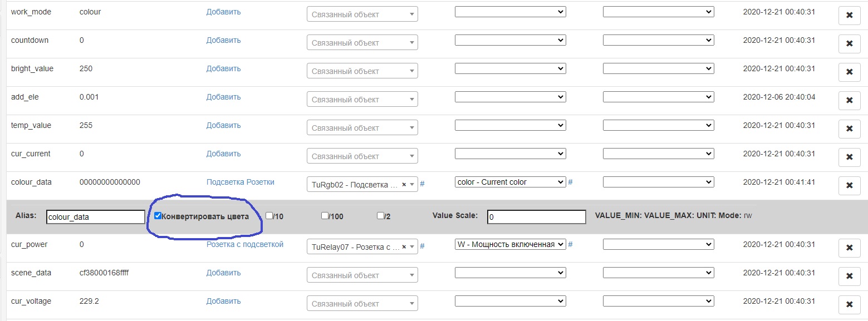Screen dimensions: 868x321
Task: Open the Розетка с подсветкой device link
Action: (x=244, y=244)
